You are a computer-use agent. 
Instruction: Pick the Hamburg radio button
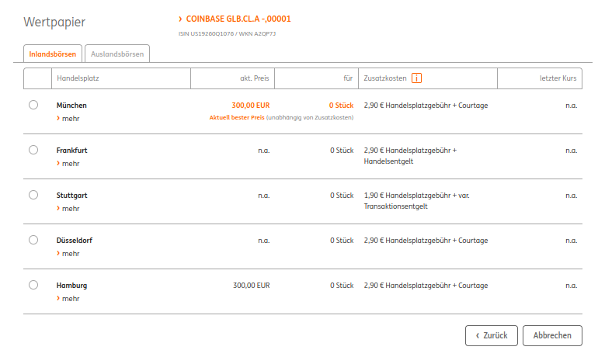(33, 285)
